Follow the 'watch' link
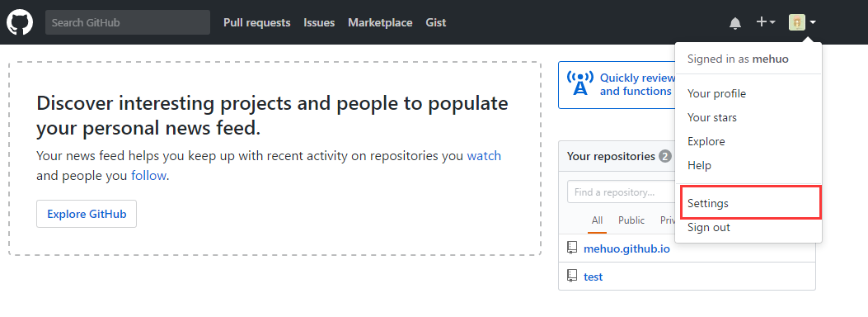 pos(484,156)
